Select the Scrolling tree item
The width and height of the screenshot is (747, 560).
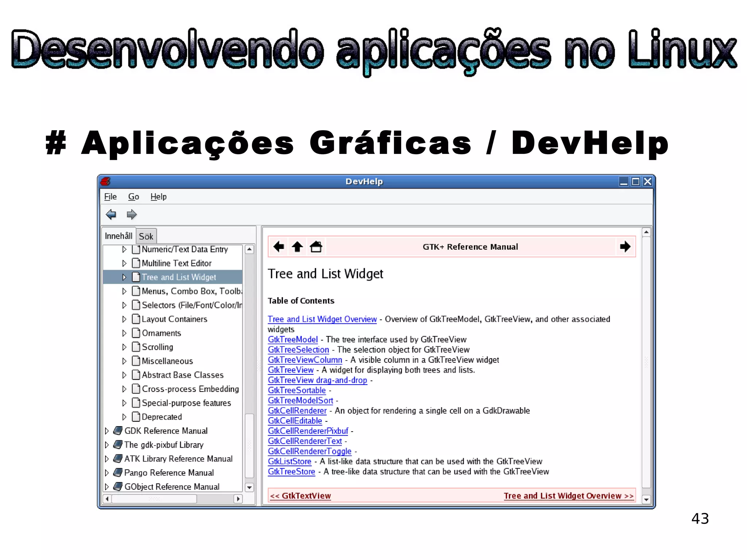(x=157, y=347)
